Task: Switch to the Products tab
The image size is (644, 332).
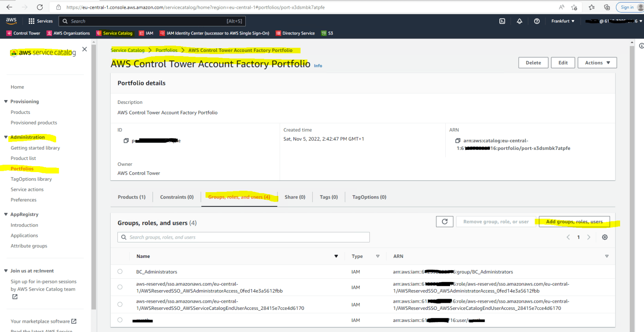Action: coord(131,197)
